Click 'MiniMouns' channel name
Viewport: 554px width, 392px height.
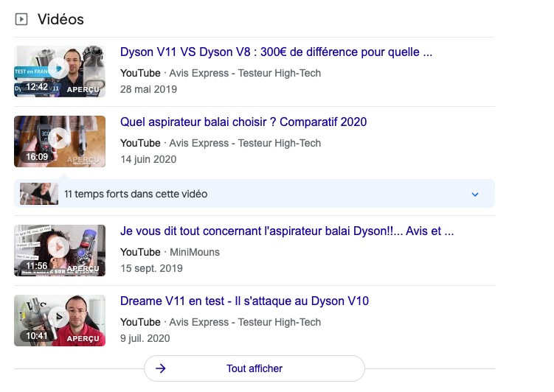(x=195, y=252)
